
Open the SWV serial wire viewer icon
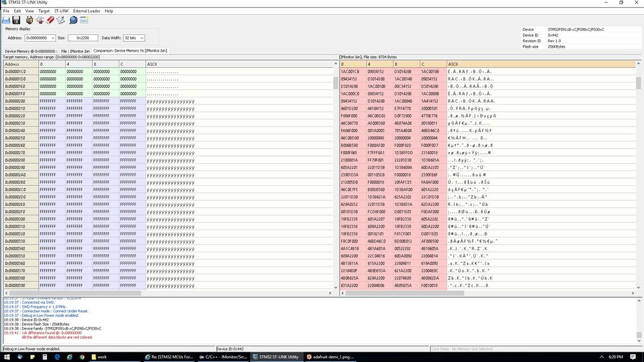click(x=84, y=20)
